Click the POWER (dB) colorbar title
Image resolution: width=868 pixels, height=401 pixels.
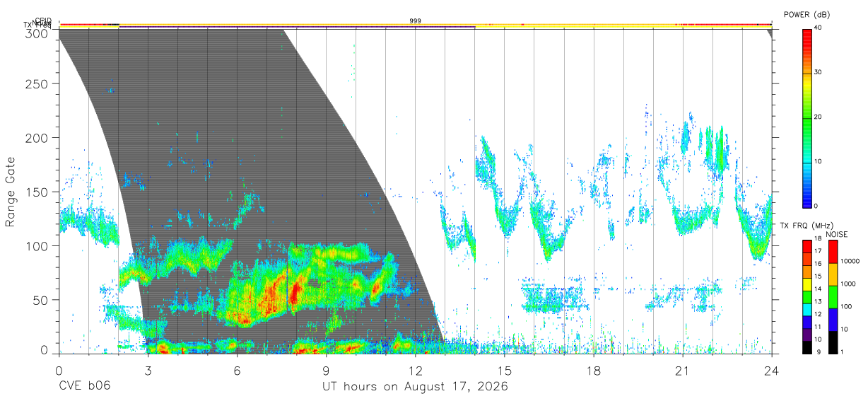click(x=807, y=14)
